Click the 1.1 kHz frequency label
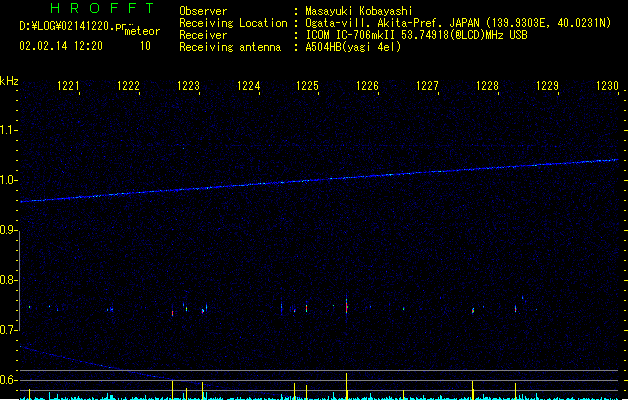The width and height of the screenshot is (629, 400). point(8,130)
